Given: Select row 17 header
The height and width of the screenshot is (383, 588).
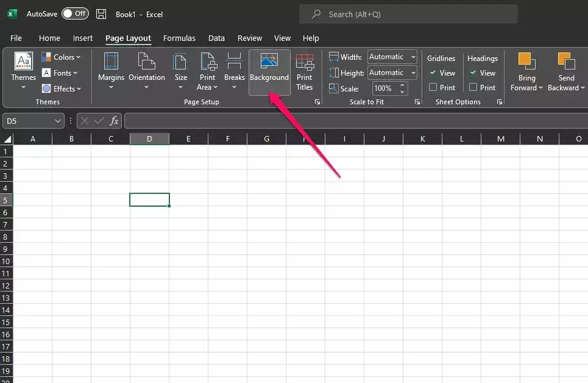Looking at the screenshot, I should 6,346.
